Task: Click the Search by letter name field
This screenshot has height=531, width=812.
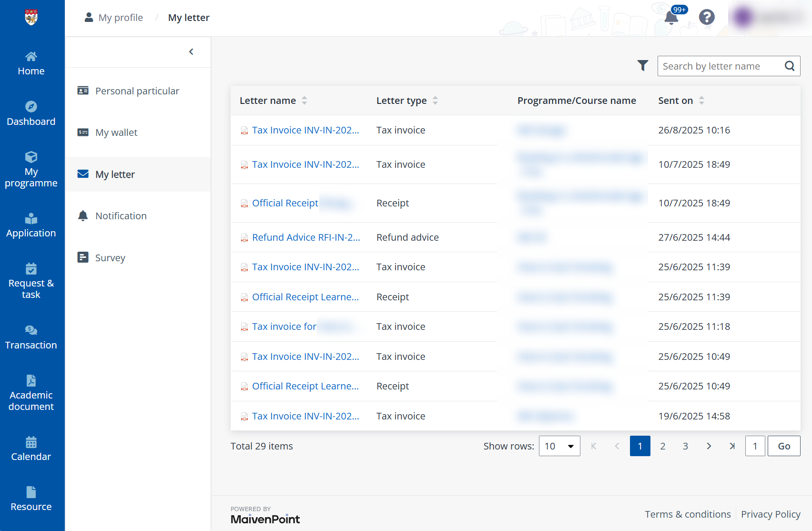Action: tap(720, 66)
